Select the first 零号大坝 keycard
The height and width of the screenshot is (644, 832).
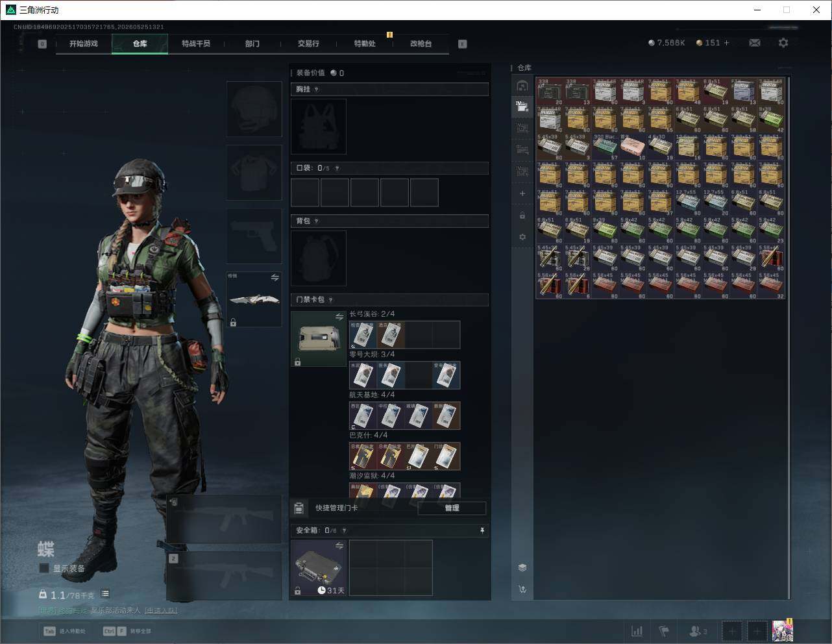363,375
